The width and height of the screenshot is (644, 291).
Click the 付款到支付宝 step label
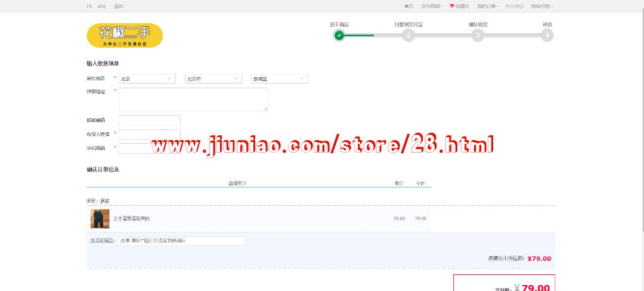pos(408,24)
